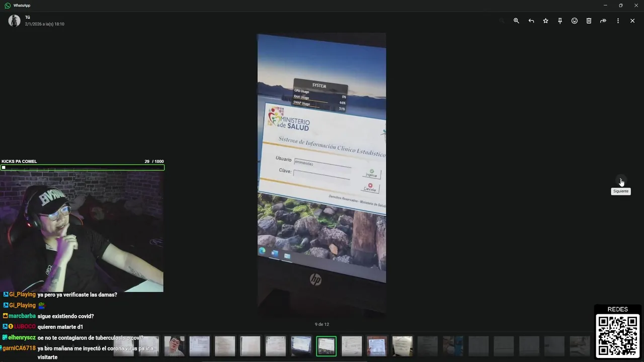Delete the image via trash icon
The width and height of the screenshot is (644, 362).
tap(589, 21)
